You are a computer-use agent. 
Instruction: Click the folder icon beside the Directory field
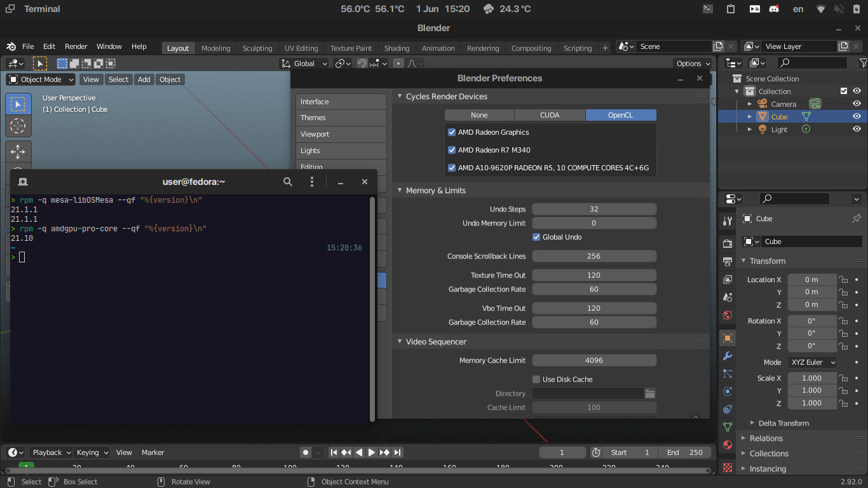(650, 393)
